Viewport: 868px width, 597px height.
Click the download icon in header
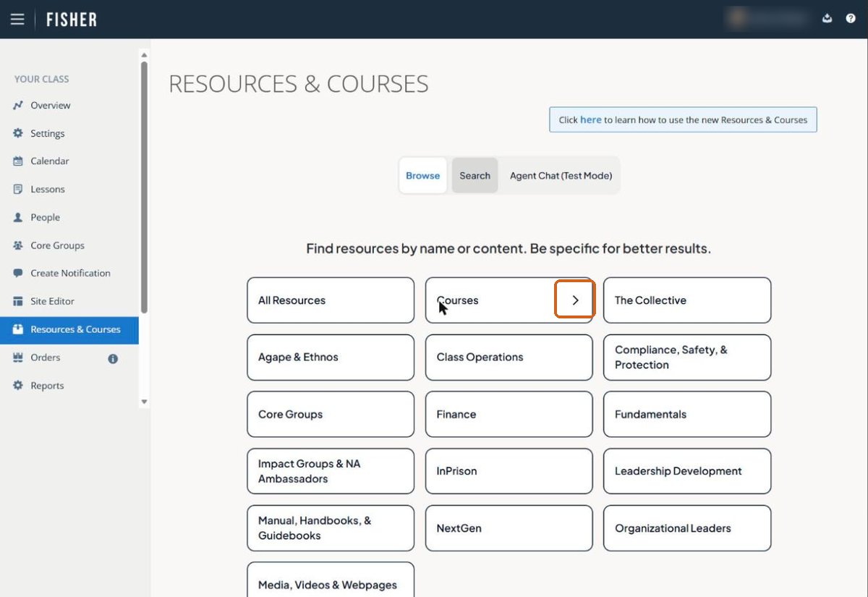click(x=827, y=19)
